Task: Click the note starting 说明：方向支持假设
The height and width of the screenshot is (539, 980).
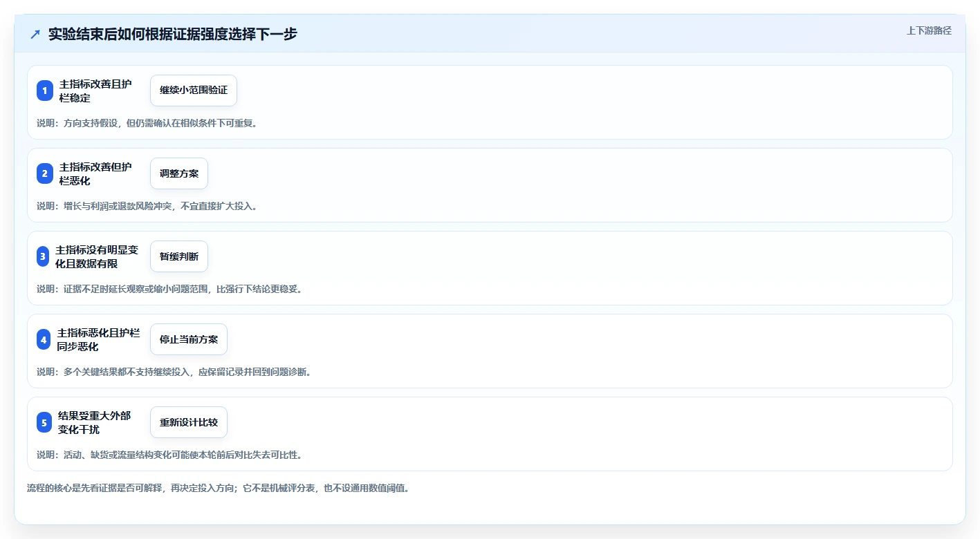Action: [147, 123]
